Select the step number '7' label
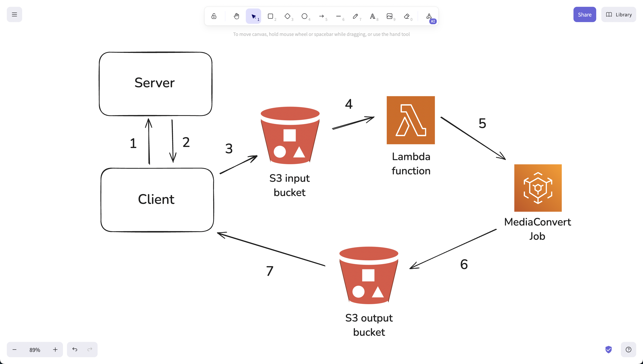The width and height of the screenshot is (643, 364). (270, 271)
